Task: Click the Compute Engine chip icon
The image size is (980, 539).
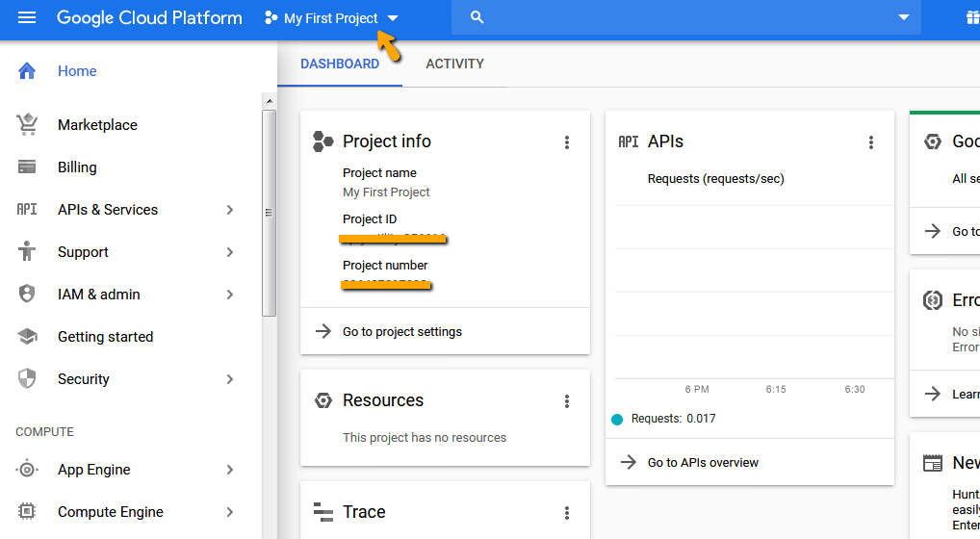Action: tap(27, 511)
